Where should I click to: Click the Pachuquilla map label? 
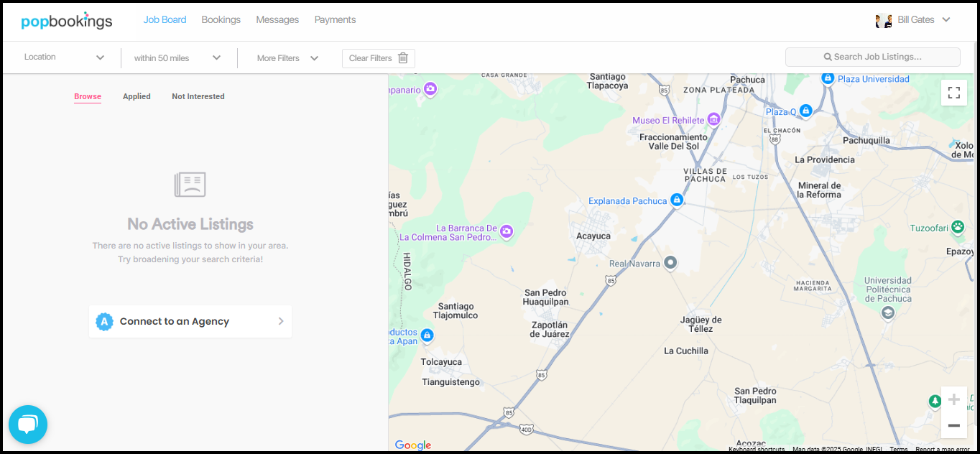point(866,141)
